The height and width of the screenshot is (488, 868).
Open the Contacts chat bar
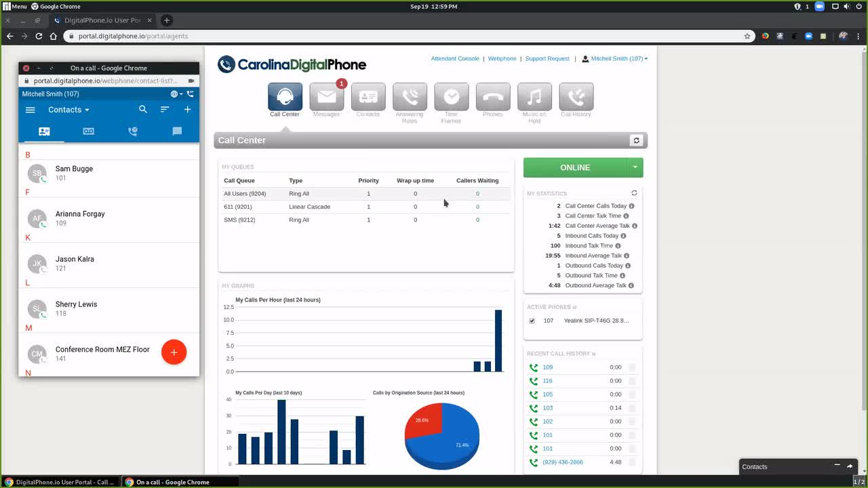[798, 466]
